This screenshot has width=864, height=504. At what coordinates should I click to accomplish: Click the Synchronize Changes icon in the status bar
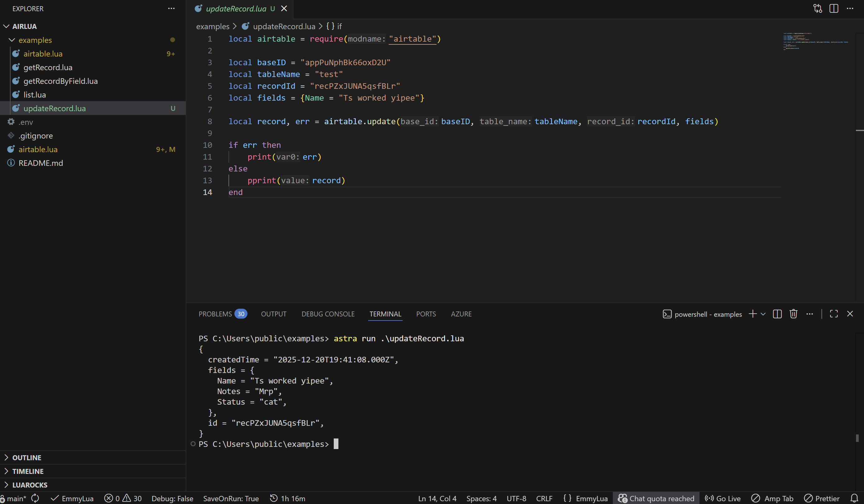tap(35, 498)
